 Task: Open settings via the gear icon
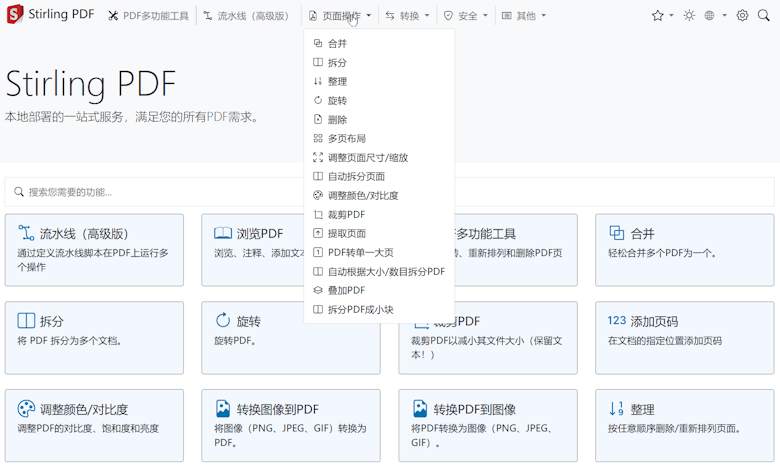point(742,16)
